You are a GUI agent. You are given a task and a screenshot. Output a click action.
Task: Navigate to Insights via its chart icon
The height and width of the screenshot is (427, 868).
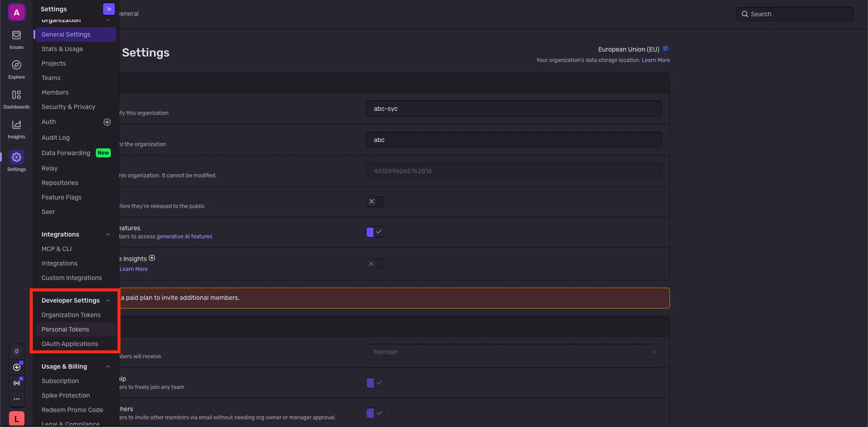coord(16,129)
